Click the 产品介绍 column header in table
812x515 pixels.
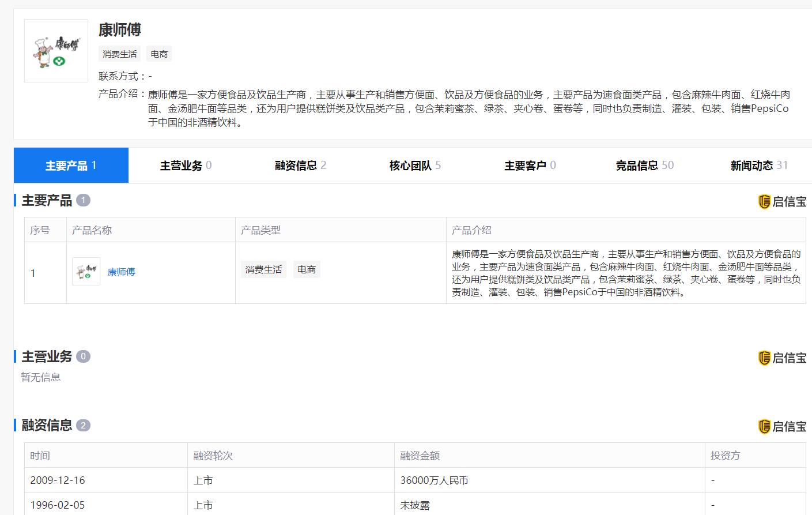point(626,230)
